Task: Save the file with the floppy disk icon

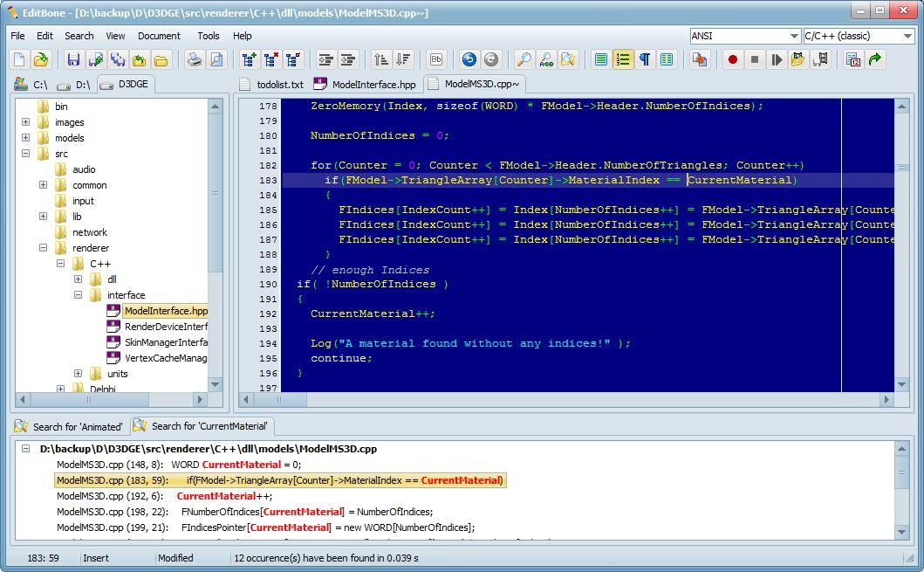Action: pos(73,59)
